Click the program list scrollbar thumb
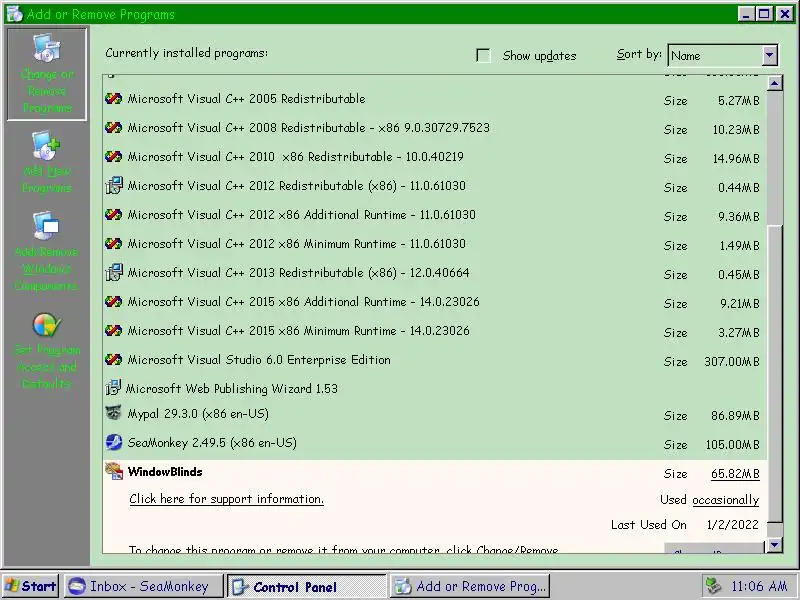Screen dimensions: 800x600 pyautogui.click(x=774, y=374)
